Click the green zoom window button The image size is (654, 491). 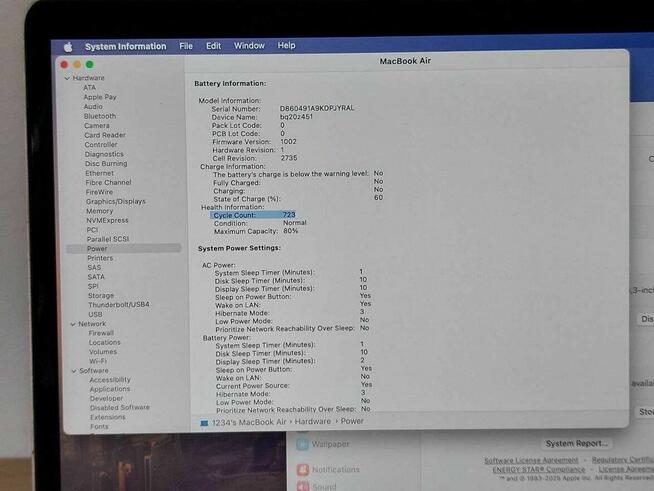tap(89, 64)
